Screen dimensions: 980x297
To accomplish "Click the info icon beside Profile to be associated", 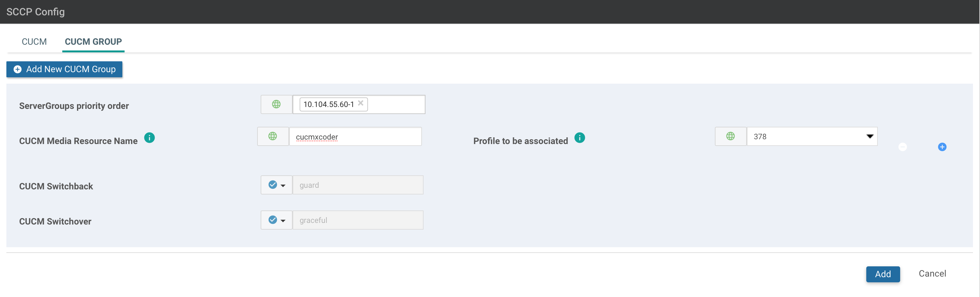I will click(580, 138).
